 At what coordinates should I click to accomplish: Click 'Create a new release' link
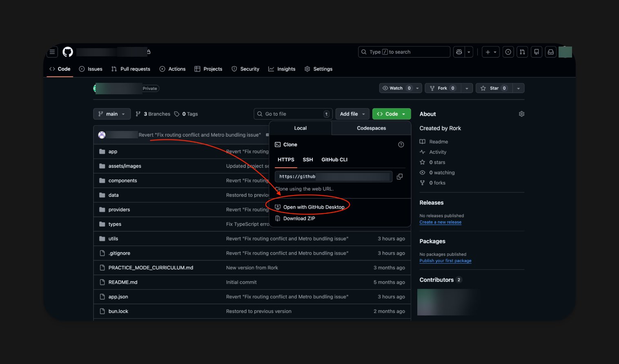tap(441, 222)
